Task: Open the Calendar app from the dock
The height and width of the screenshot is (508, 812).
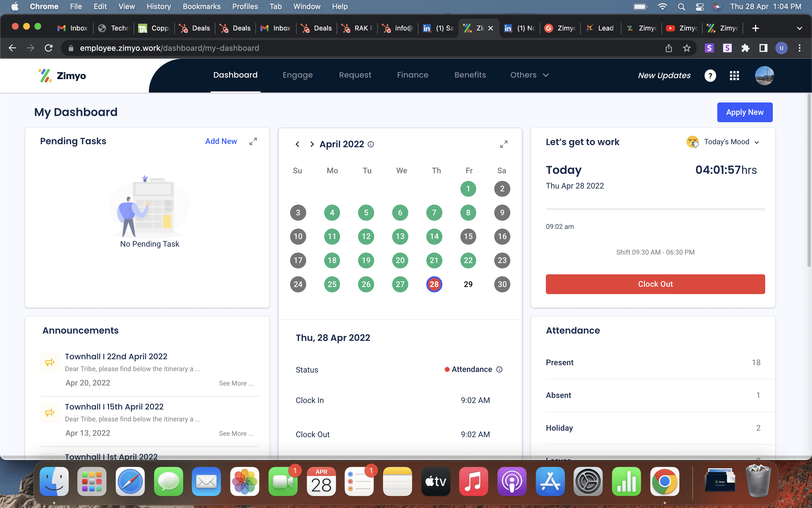Action: (321, 481)
